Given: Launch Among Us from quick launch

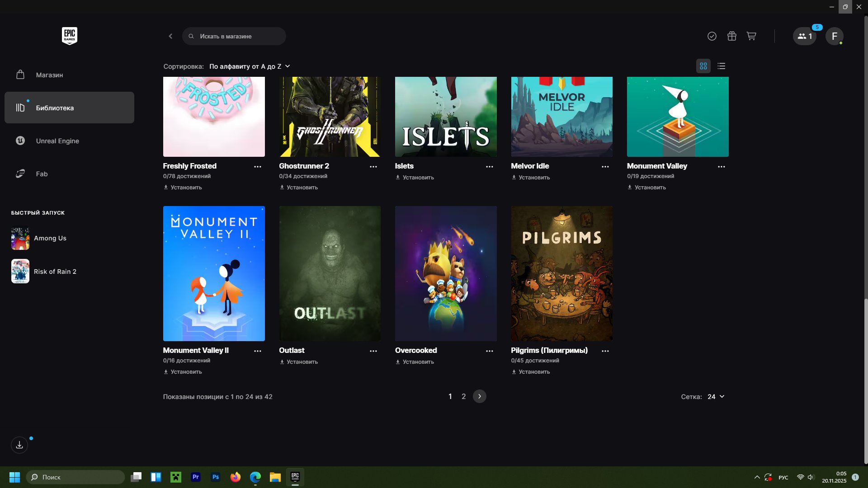Looking at the screenshot, I should click(50, 238).
